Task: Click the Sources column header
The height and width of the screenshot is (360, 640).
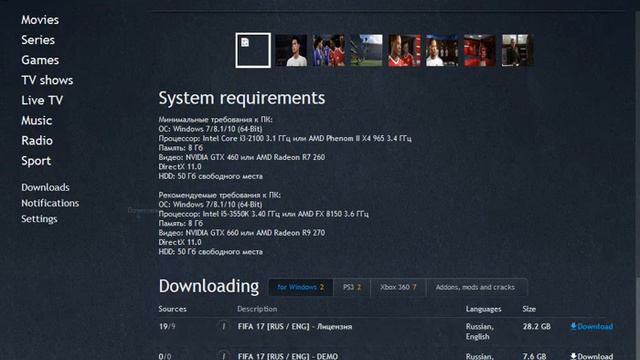Action: 172,309
